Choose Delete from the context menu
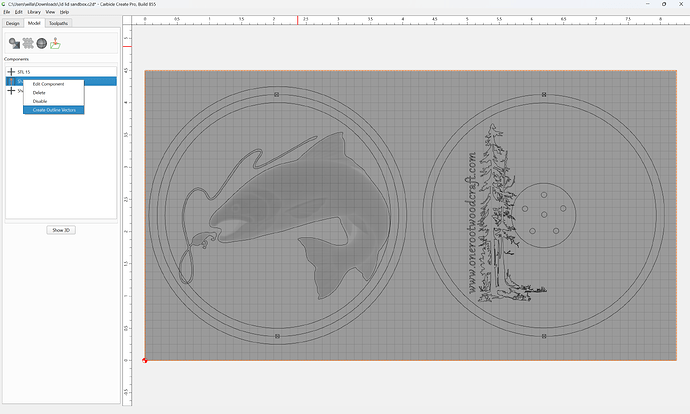Viewport: 690px width, 414px height. point(39,93)
